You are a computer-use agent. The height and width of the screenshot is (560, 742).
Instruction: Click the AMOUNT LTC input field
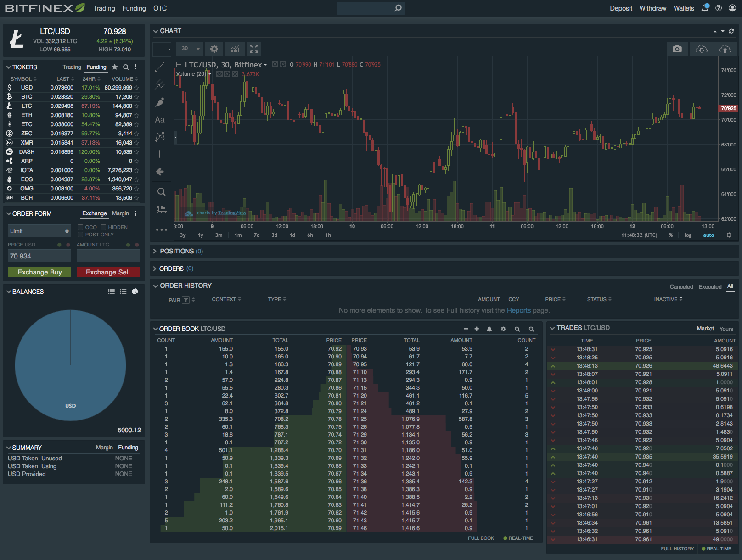coord(108,256)
